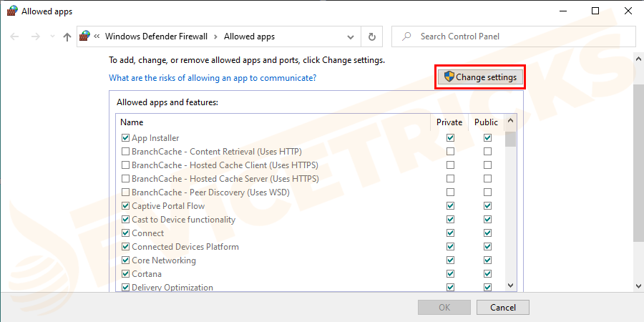Open recent locations dropdown arrow
644x322 pixels.
click(x=52, y=36)
